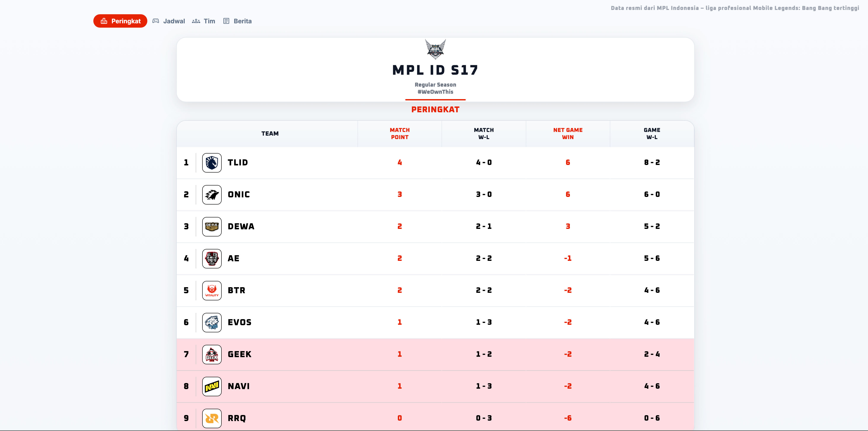This screenshot has width=868, height=431.
Task: Click the MPL ID S17 league logo
Action: 435,49
